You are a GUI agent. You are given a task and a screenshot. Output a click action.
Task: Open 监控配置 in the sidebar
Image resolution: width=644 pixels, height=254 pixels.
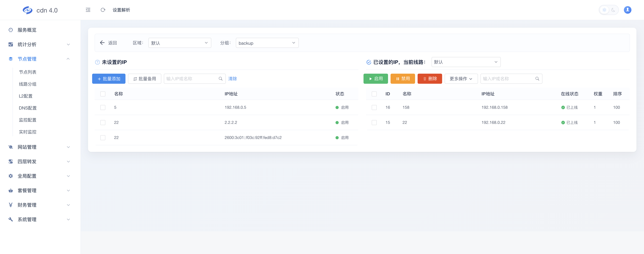(x=28, y=120)
